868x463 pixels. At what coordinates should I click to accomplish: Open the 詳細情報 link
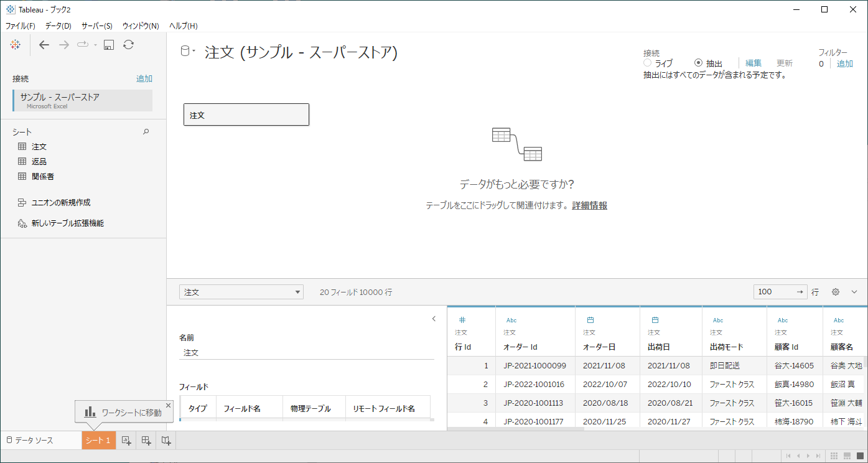[x=589, y=205]
